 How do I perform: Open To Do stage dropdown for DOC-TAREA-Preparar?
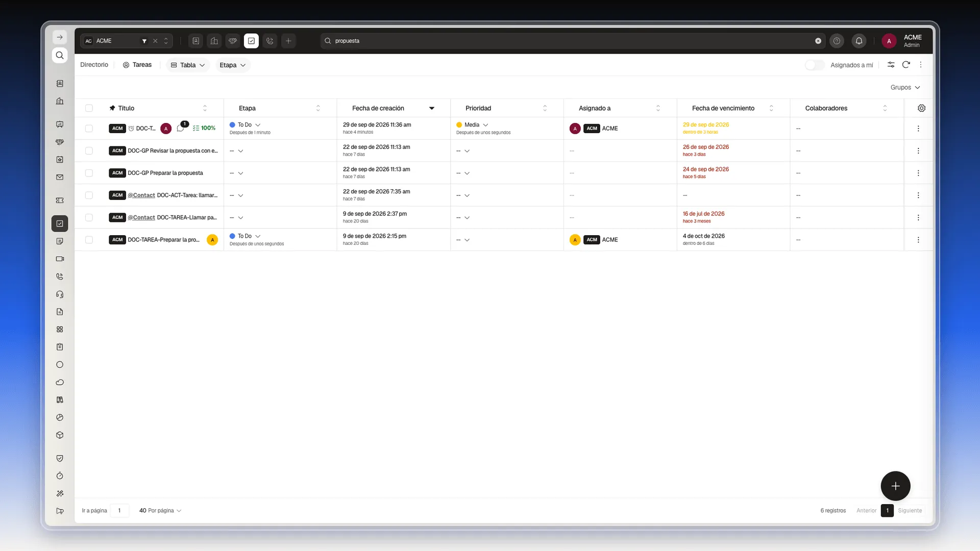pos(246,236)
